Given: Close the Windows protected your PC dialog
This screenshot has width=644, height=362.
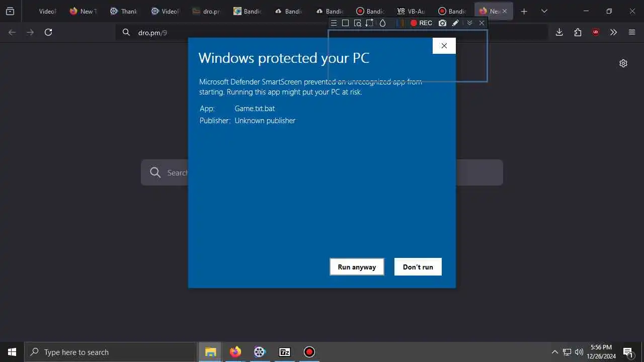Looking at the screenshot, I should (x=444, y=46).
